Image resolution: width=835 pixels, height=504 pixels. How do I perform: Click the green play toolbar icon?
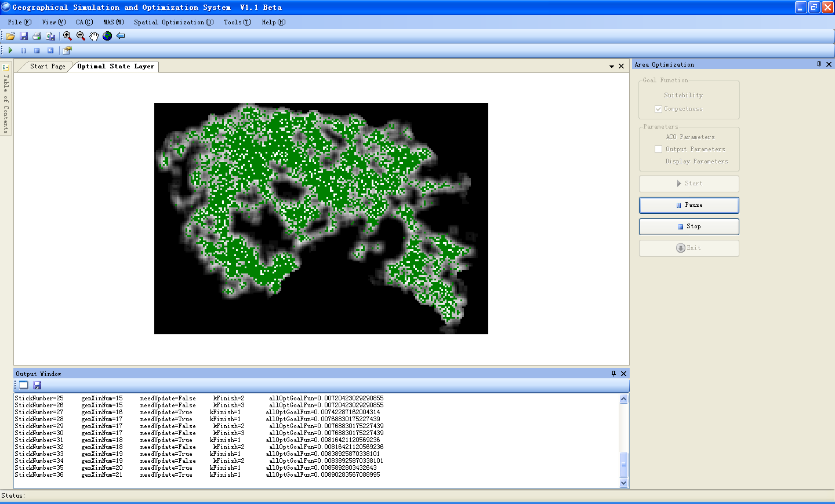tap(10, 50)
